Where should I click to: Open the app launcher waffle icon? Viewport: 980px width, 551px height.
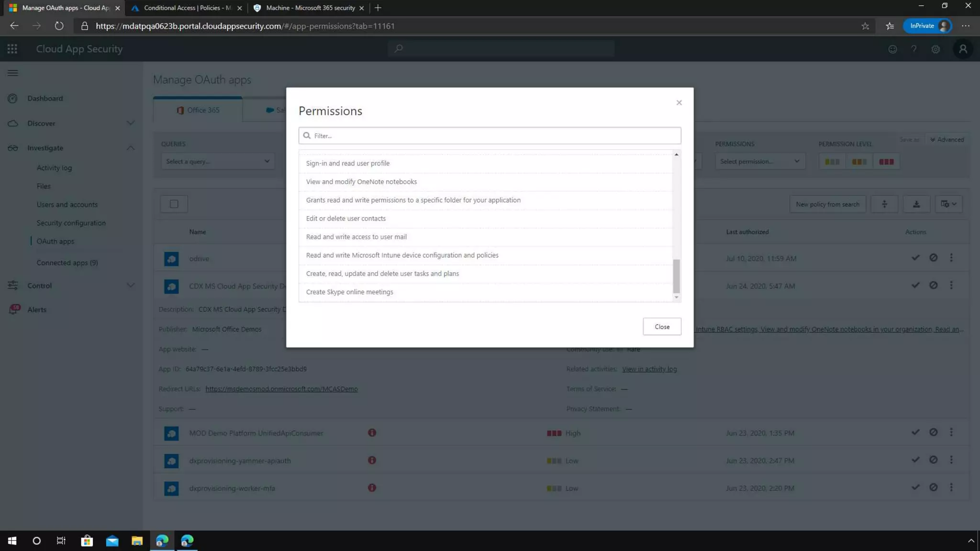click(x=12, y=49)
